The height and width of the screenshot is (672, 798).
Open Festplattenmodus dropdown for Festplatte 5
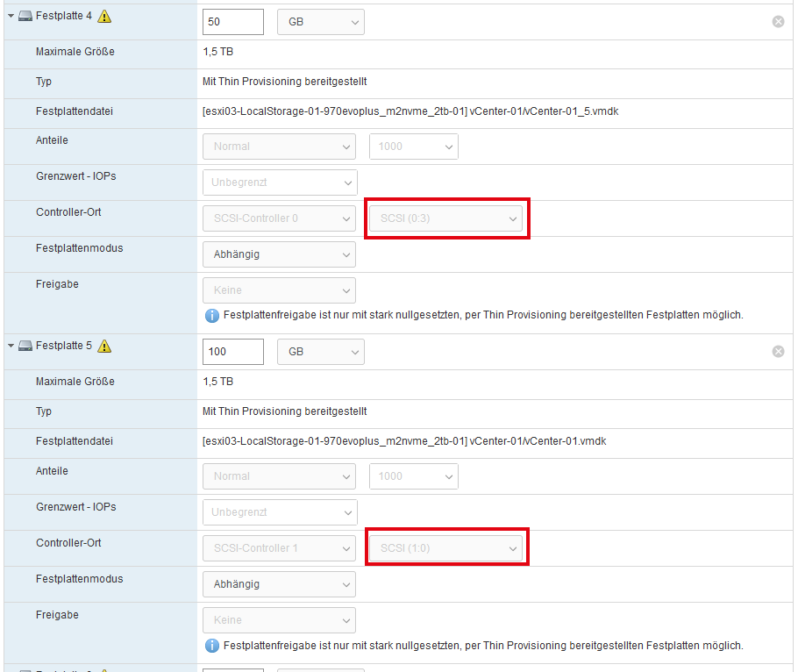click(279, 584)
